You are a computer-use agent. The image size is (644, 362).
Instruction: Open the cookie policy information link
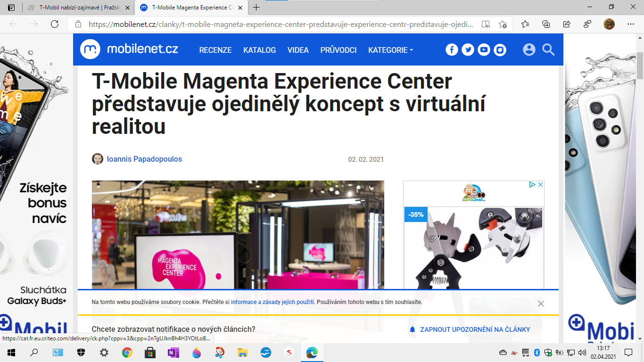point(272,302)
